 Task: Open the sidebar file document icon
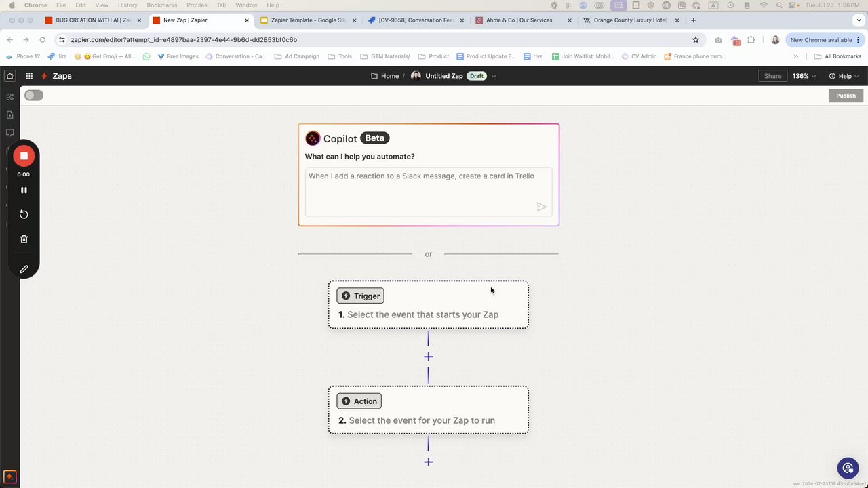[9, 115]
